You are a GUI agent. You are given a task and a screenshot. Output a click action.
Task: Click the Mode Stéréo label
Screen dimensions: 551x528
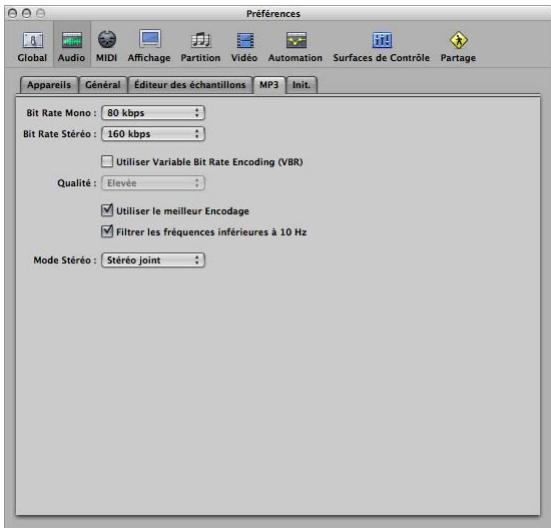point(65,260)
